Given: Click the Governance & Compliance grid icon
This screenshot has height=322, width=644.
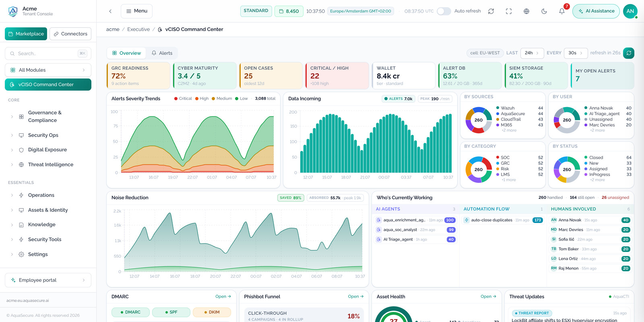Looking at the screenshot, I should [x=21, y=117].
